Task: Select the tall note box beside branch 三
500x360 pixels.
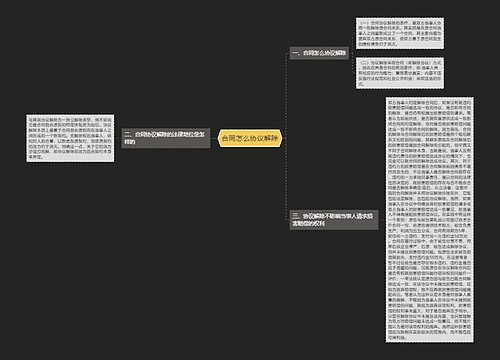Action: [x=429, y=219]
